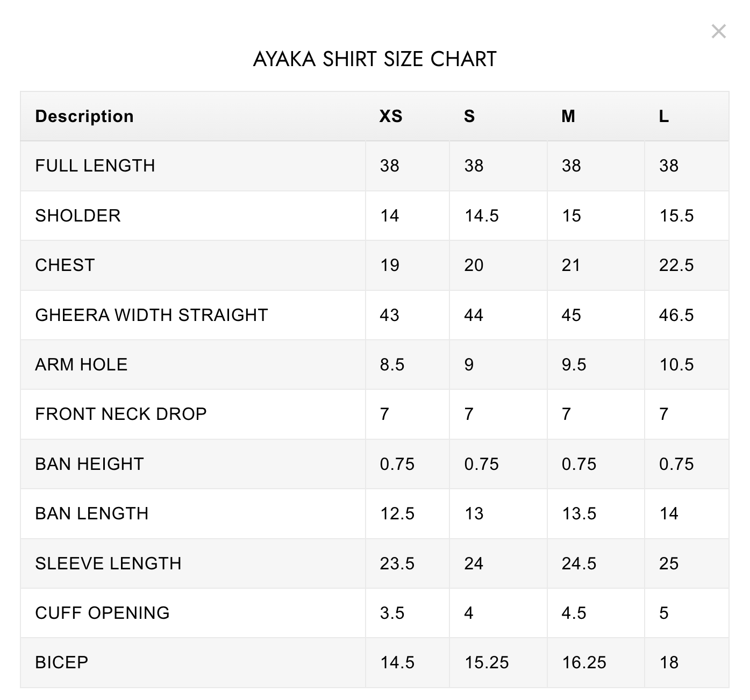Viewport: 750px width, 700px height.
Task: Select the SHOLDER row label
Action: 78,216
